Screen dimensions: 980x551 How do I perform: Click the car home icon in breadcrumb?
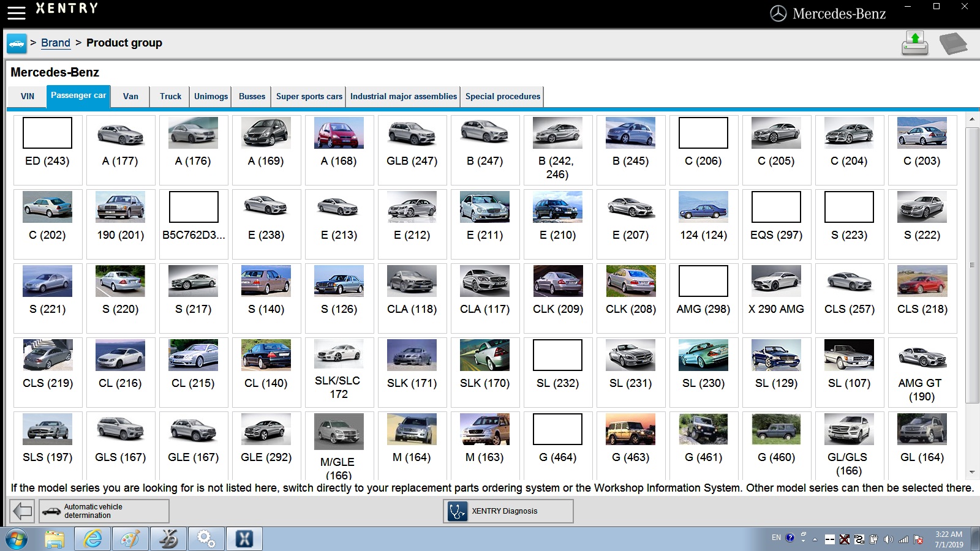pyautogui.click(x=17, y=43)
